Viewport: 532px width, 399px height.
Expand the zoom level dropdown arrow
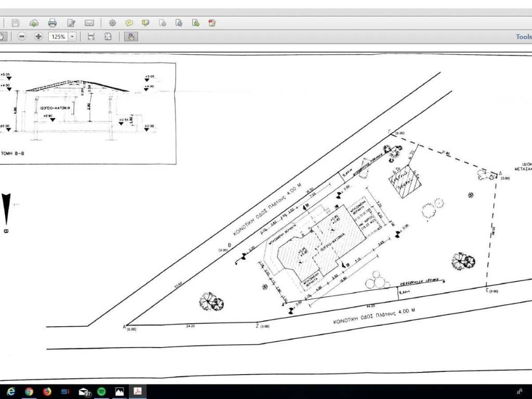(72, 36)
